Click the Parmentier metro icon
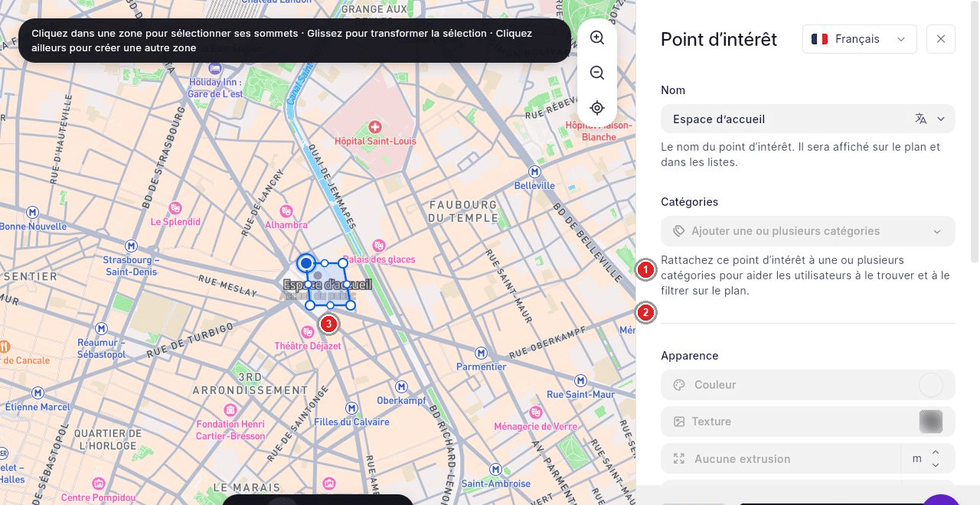The image size is (980, 505). pos(481,353)
